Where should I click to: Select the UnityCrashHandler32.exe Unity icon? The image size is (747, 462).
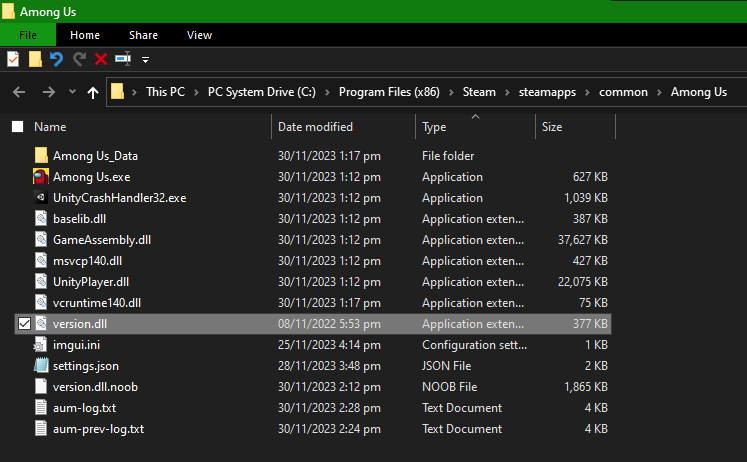coord(41,197)
